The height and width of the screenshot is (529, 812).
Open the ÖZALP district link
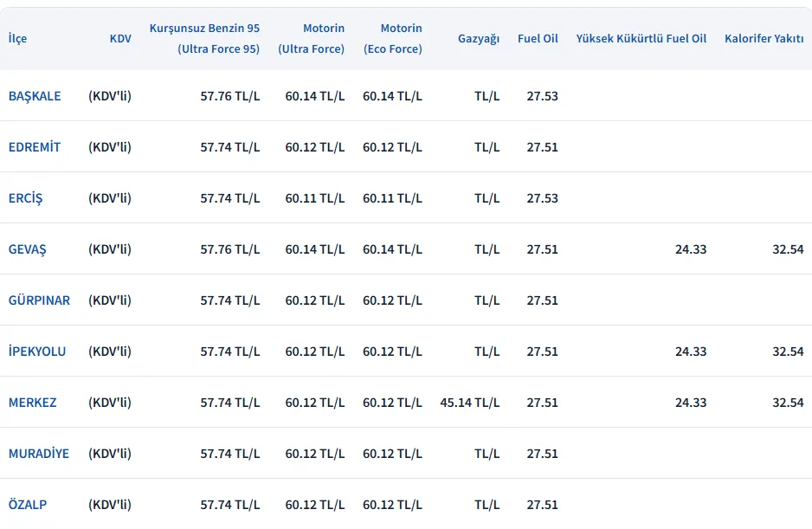click(28, 505)
